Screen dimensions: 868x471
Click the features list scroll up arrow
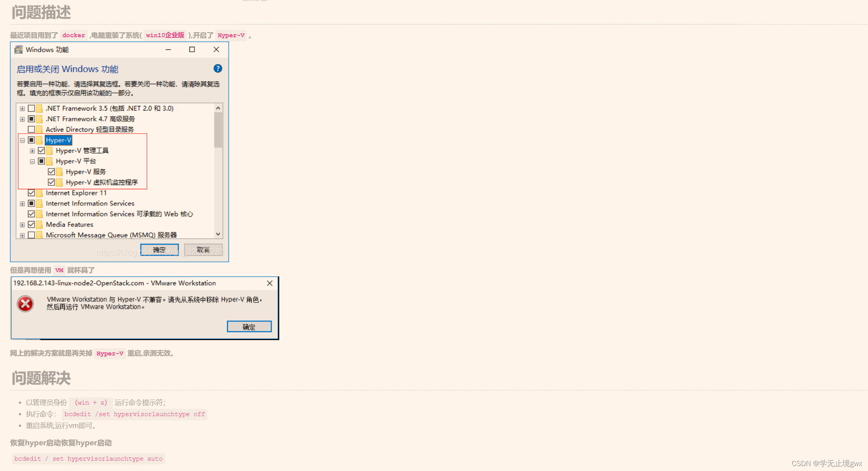point(218,108)
